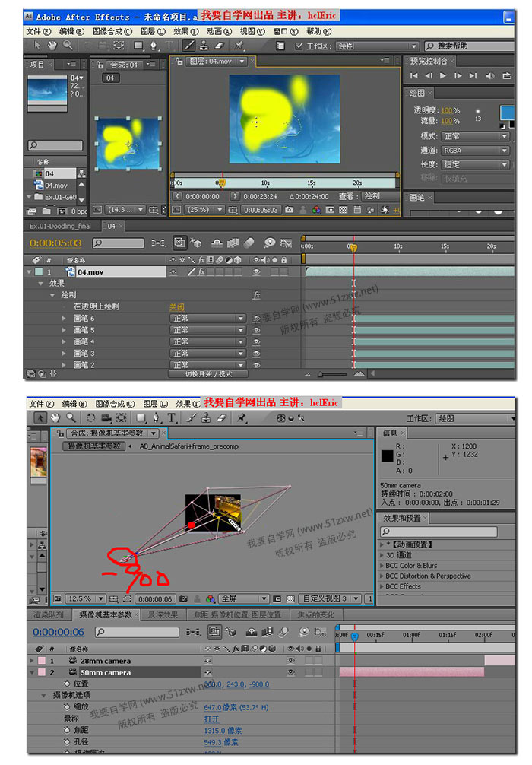Open 动画 menu in upper window menu bar
Screen dimensions: 532x765
tap(219, 31)
